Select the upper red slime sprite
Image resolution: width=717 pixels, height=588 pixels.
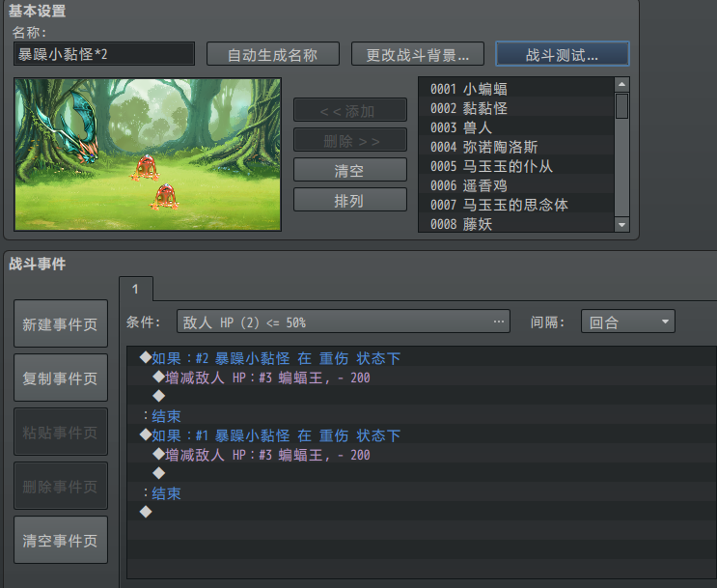pos(147,167)
